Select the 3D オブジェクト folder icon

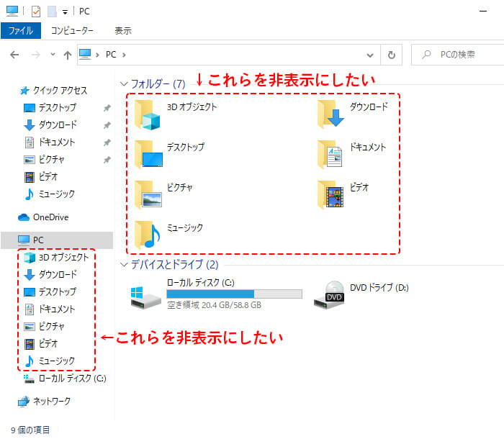pyautogui.click(x=148, y=114)
